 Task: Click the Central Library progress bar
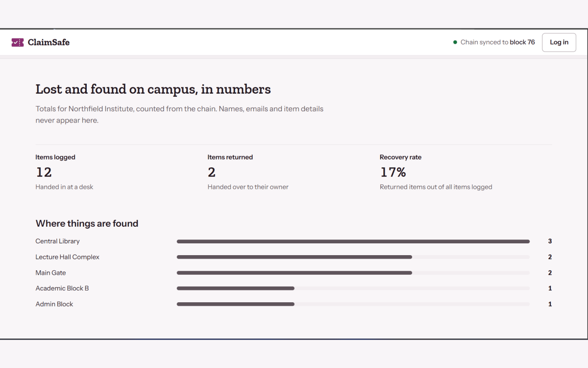click(x=353, y=241)
